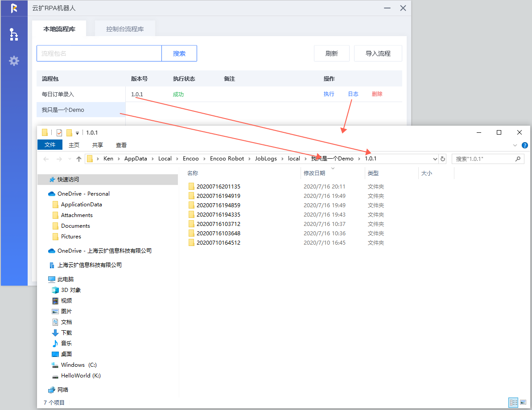Click AppData in the address path
The width and height of the screenshot is (532, 410).
coord(136,158)
